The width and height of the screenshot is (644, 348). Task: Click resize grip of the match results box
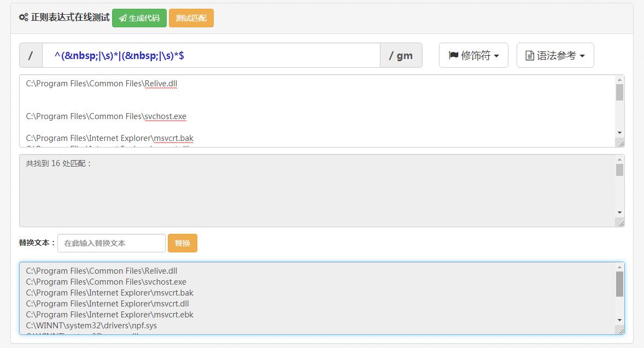click(620, 223)
